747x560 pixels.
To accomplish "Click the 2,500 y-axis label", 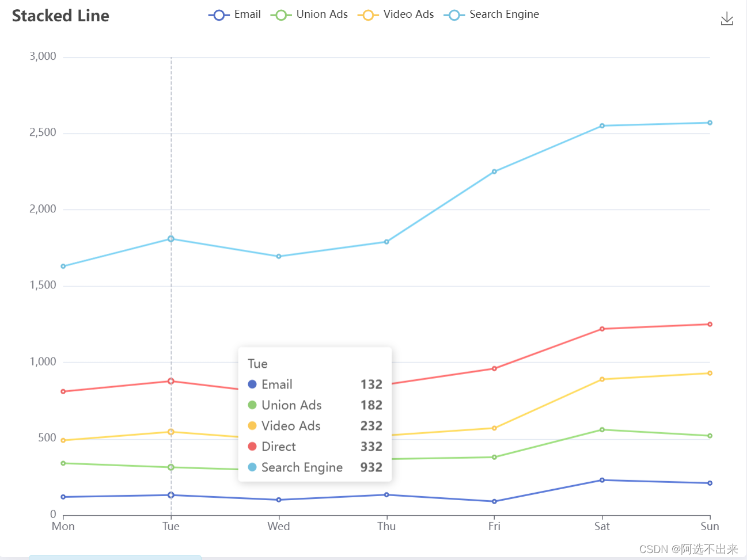I will 43,132.
